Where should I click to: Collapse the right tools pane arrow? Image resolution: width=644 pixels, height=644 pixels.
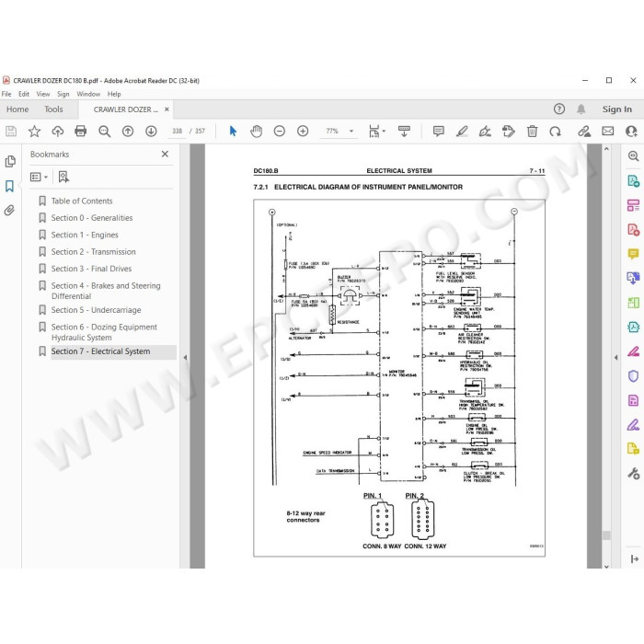coord(615,358)
